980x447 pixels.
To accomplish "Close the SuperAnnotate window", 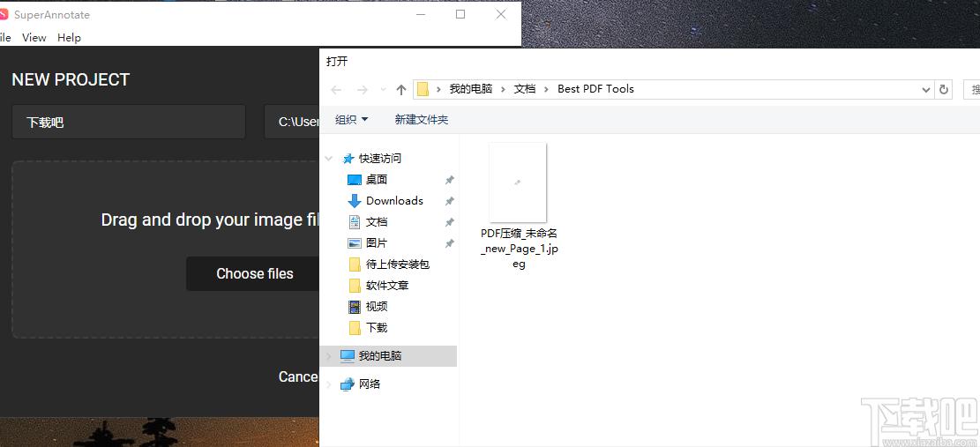I will pos(501,14).
